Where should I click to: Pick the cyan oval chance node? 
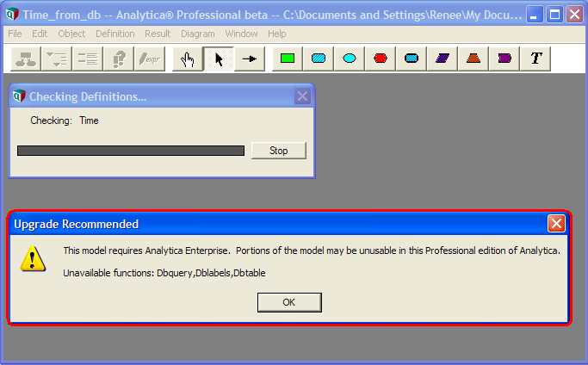click(x=350, y=59)
